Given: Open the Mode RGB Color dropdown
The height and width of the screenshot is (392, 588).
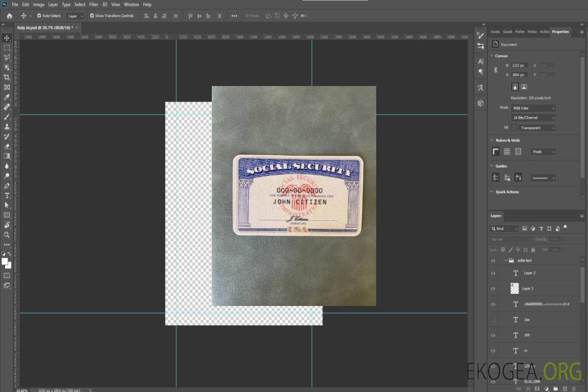Looking at the screenshot, I should click(x=534, y=108).
